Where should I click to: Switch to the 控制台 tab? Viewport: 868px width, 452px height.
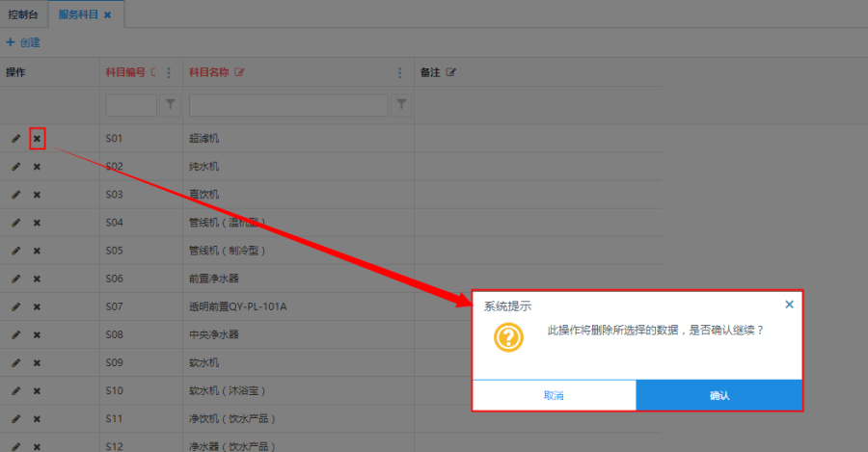[24, 14]
